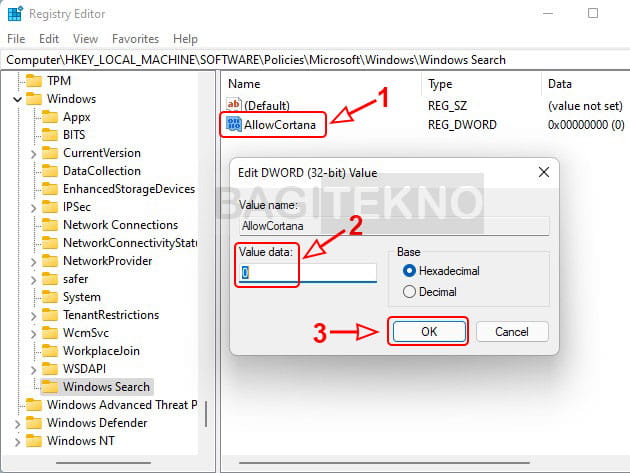This screenshot has height=473, width=630.
Task: Select the Windows Search tree label
Action: click(x=106, y=387)
